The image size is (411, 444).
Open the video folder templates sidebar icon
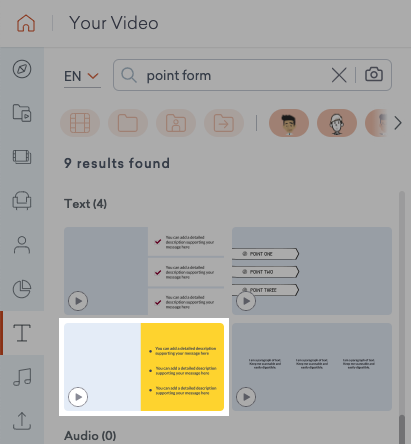tap(22, 113)
